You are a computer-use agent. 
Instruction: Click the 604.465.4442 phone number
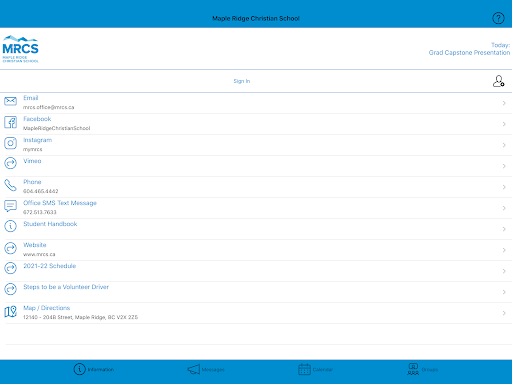click(40, 191)
